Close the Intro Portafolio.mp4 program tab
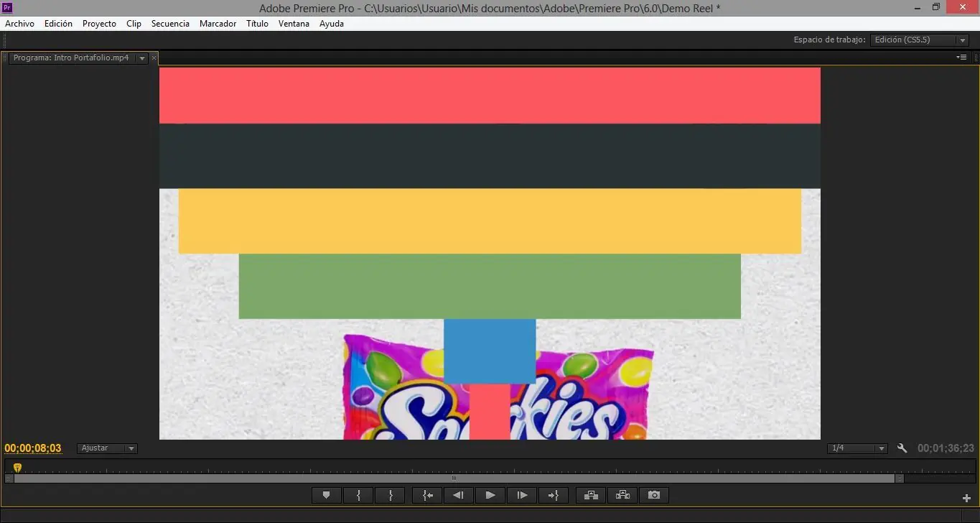980x523 pixels. (x=154, y=58)
